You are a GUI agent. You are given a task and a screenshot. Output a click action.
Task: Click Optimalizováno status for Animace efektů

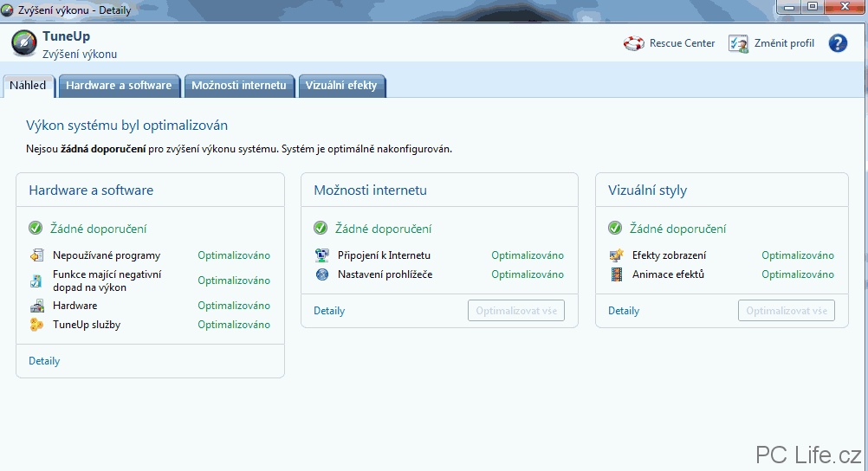pos(798,274)
